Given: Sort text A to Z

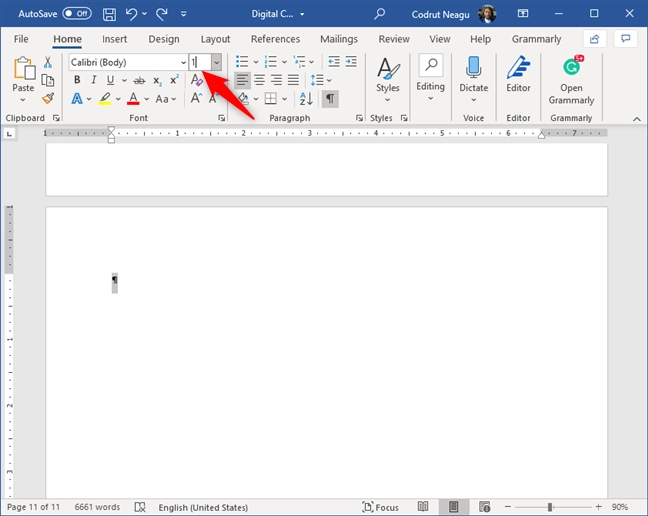Looking at the screenshot, I should click(306, 99).
